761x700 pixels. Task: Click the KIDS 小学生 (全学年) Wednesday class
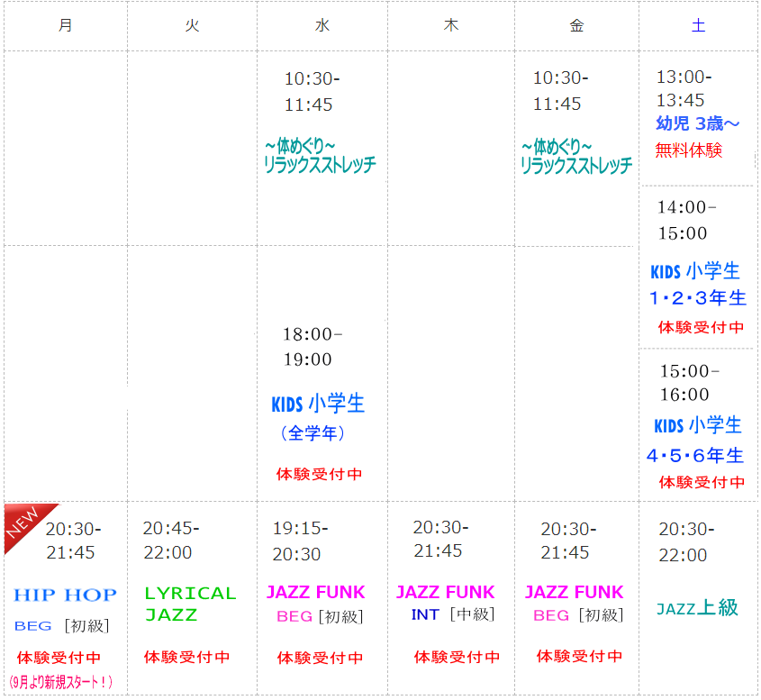point(318,405)
